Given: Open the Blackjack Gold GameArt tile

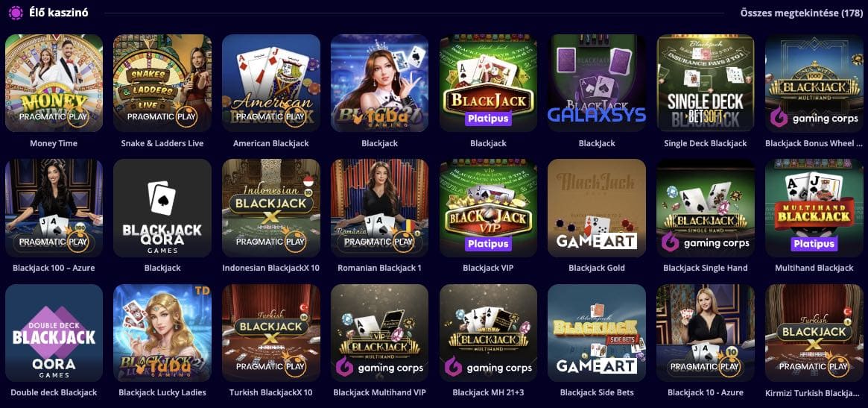Looking at the screenshot, I should [x=597, y=208].
